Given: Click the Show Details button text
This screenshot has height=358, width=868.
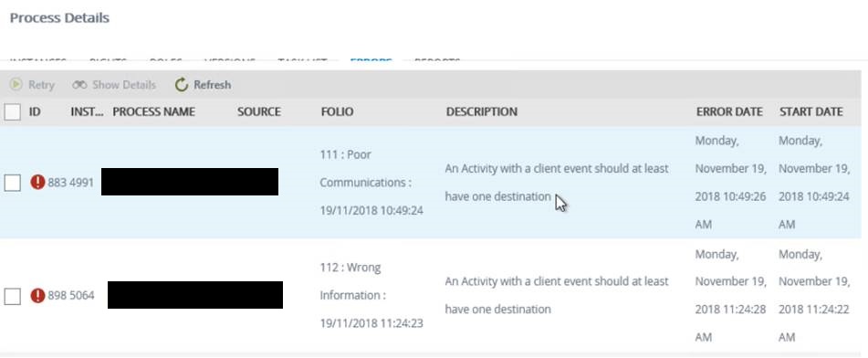Looking at the screenshot, I should (124, 85).
